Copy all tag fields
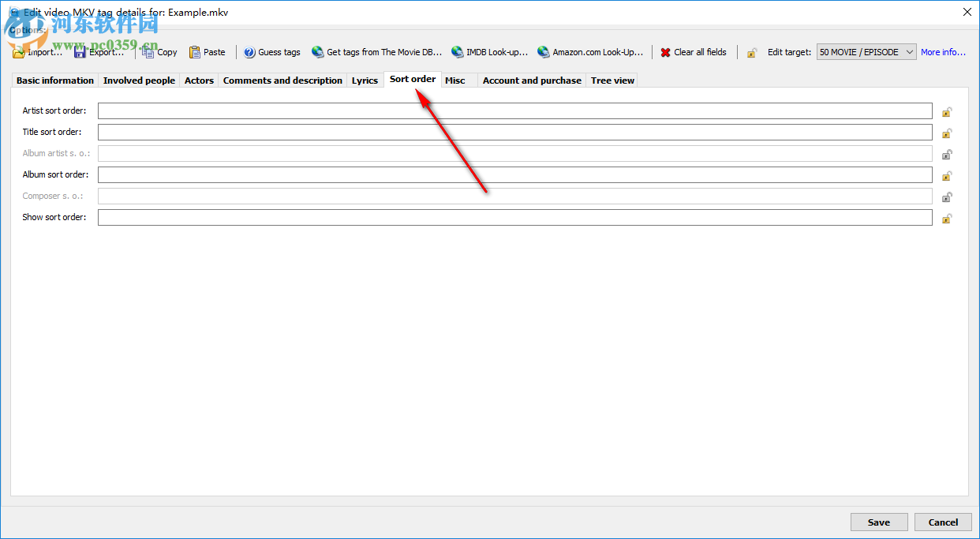This screenshot has width=980, height=539. pyautogui.click(x=159, y=51)
